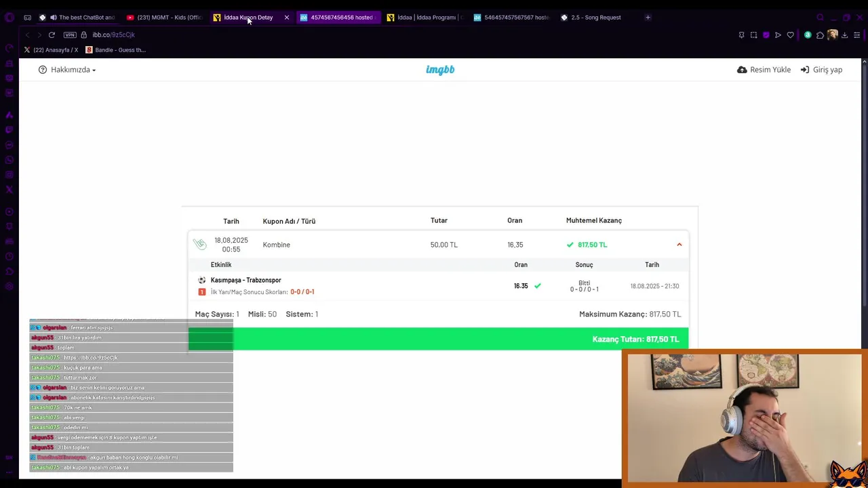Click 'abi kupon yapalım ortak ya' chat line
868x488 pixels.
(x=96, y=468)
